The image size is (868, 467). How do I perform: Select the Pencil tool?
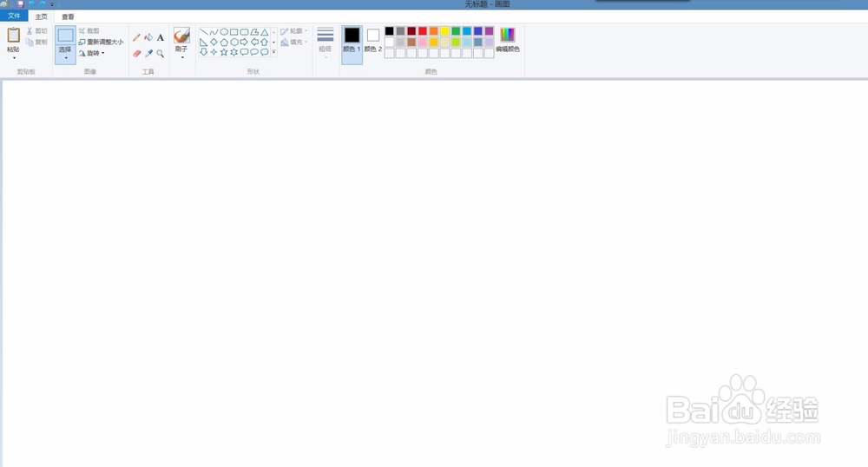point(136,37)
